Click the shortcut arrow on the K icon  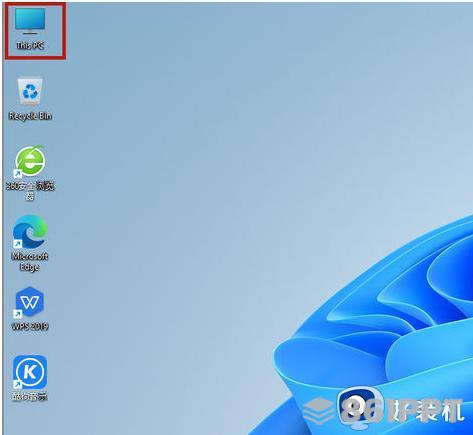click(17, 385)
